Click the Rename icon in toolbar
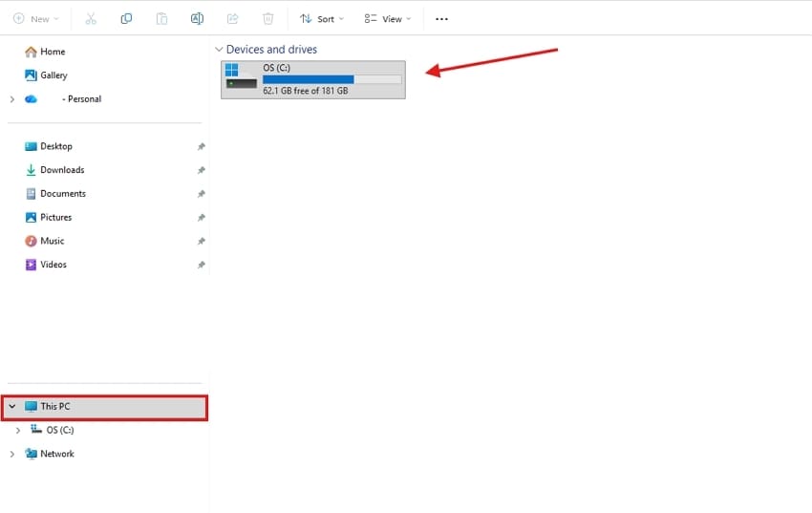Image resolution: width=812 pixels, height=513 pixels. [197, 19]
